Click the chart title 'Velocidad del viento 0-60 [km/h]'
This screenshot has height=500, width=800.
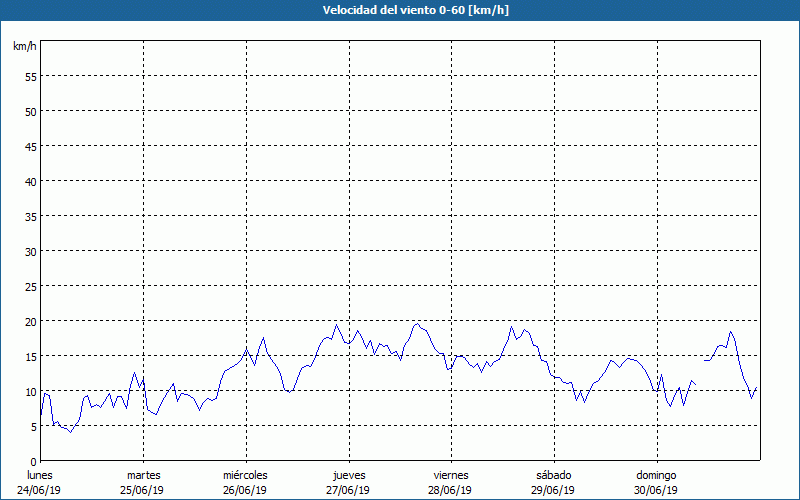415,10
